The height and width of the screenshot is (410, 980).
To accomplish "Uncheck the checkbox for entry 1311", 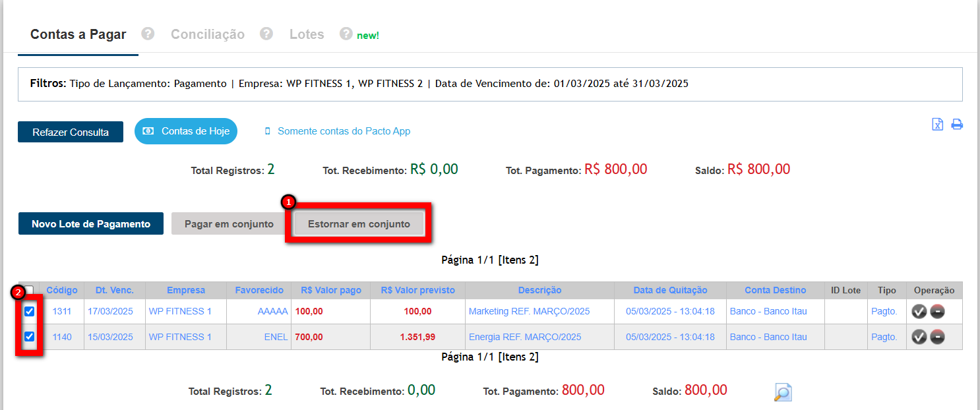I will click(x=30, y=312).
